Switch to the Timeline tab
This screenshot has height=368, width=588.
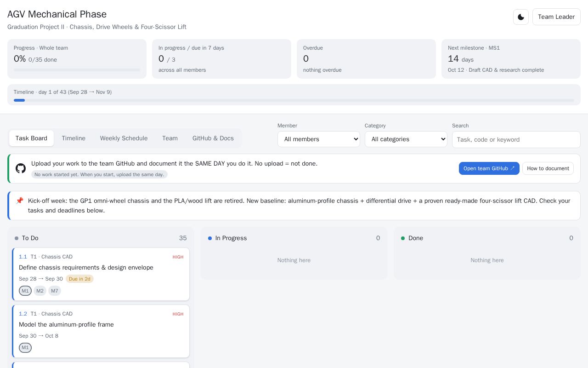(73, 138)
